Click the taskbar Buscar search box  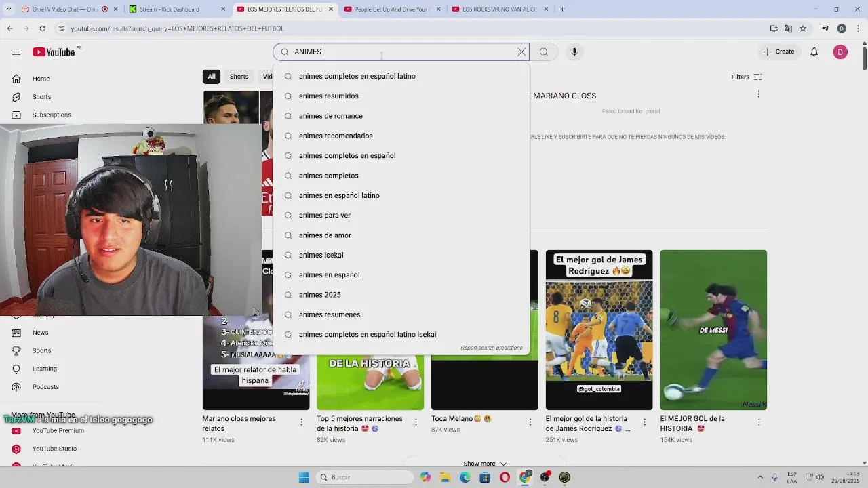365,477
